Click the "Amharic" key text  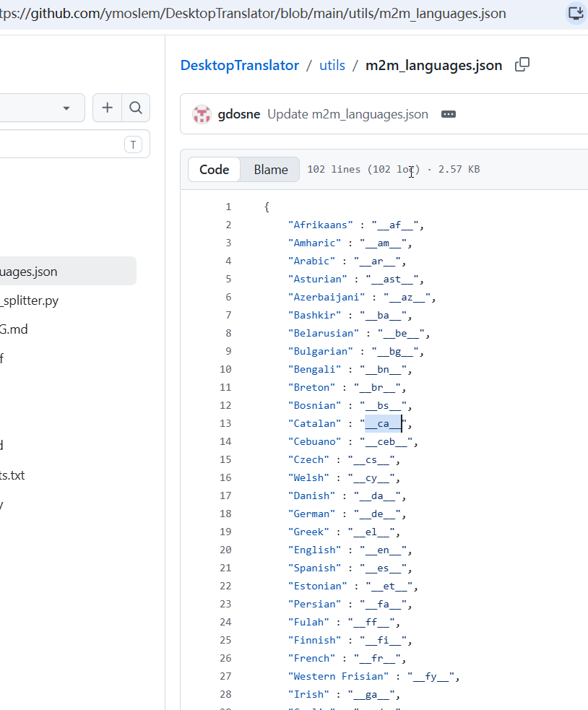[314, 243]
